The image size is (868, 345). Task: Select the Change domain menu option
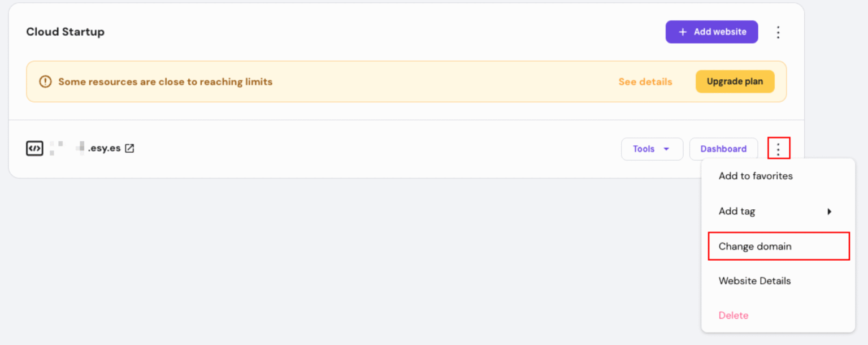755,247
